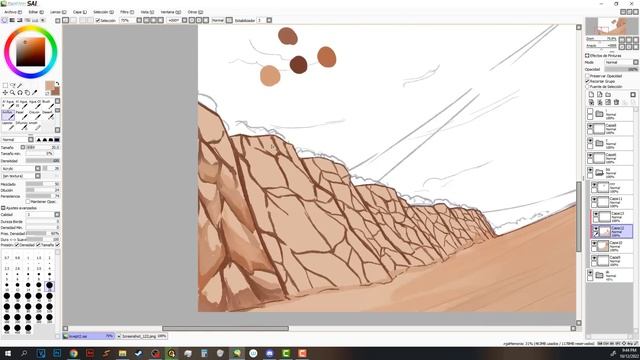This screenshot has width=640, height=360.
Task: Select the rectangular selection tool
Action: pos(5,85)
